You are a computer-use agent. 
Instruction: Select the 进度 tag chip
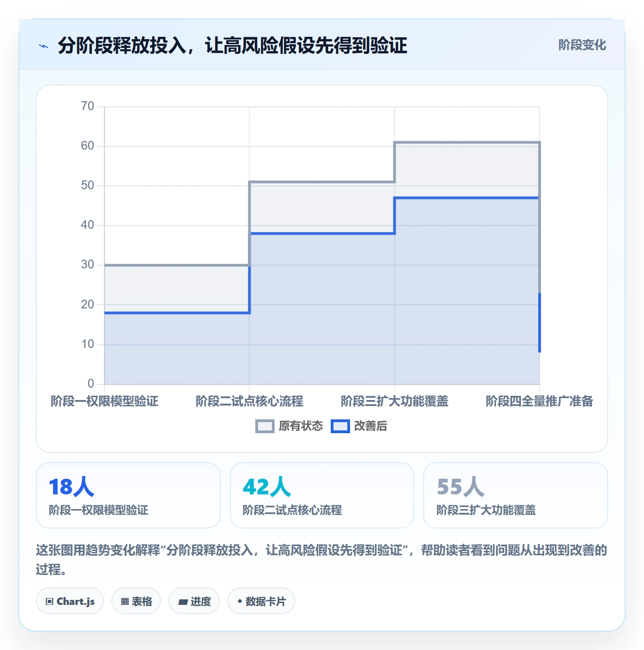pyautogui.click(x=194, y=601)
